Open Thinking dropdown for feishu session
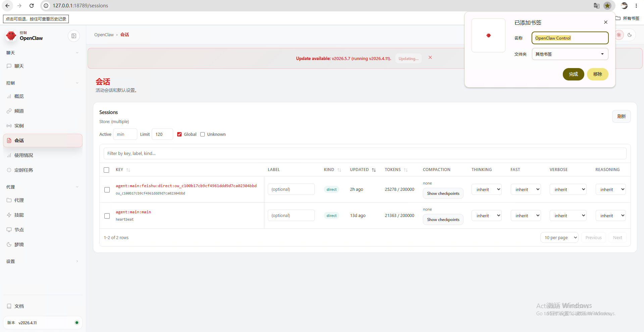 tap(487, 189)
